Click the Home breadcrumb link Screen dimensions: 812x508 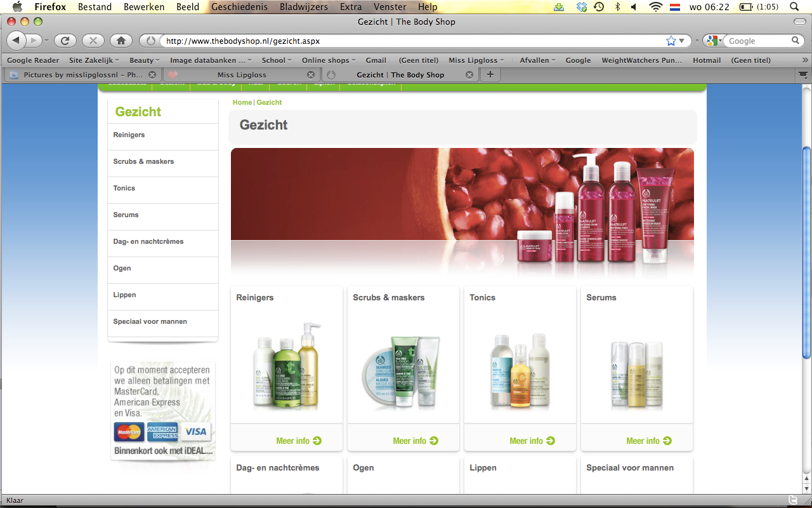point(242,102)
